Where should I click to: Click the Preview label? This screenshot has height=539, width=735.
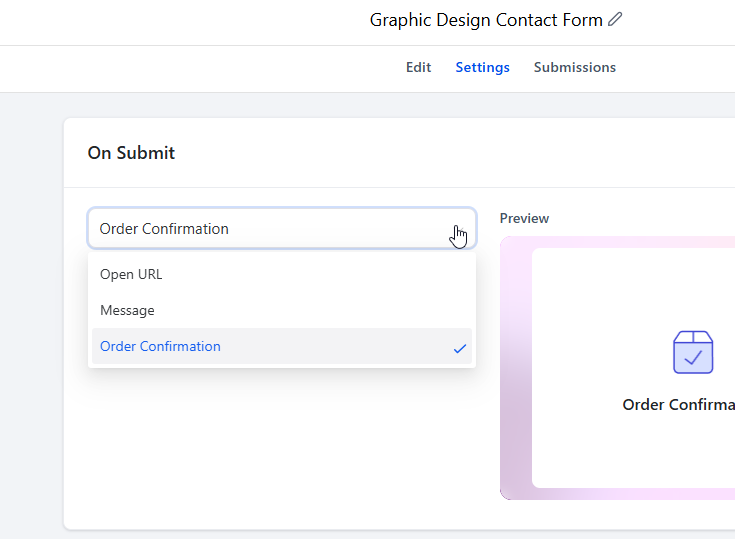coord(524,218)
